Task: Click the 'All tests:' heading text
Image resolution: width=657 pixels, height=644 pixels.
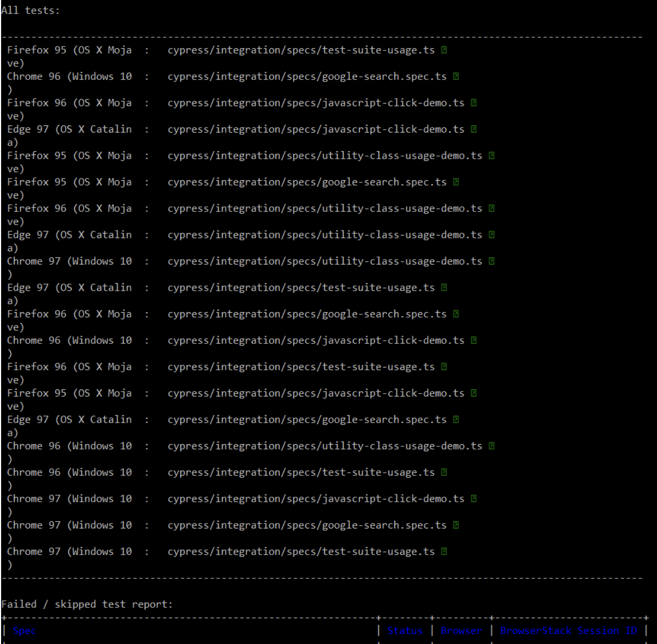Action: pos(31,10)
